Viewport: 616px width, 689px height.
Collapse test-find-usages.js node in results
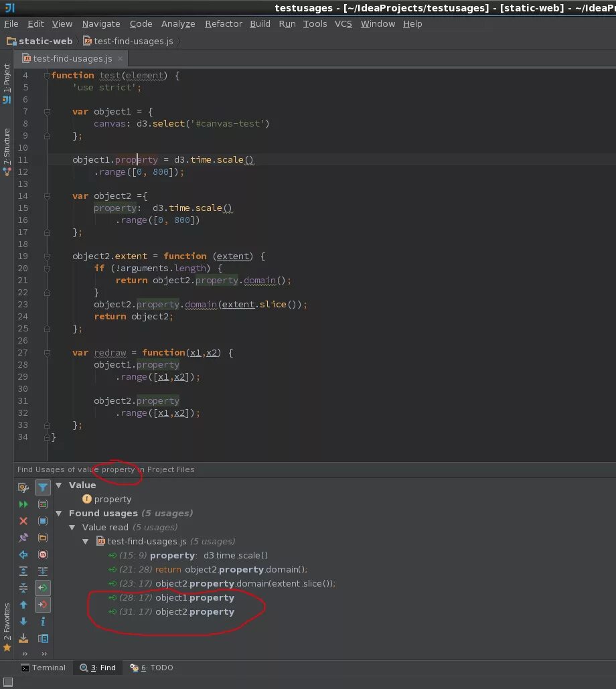[x=86, y=541]
